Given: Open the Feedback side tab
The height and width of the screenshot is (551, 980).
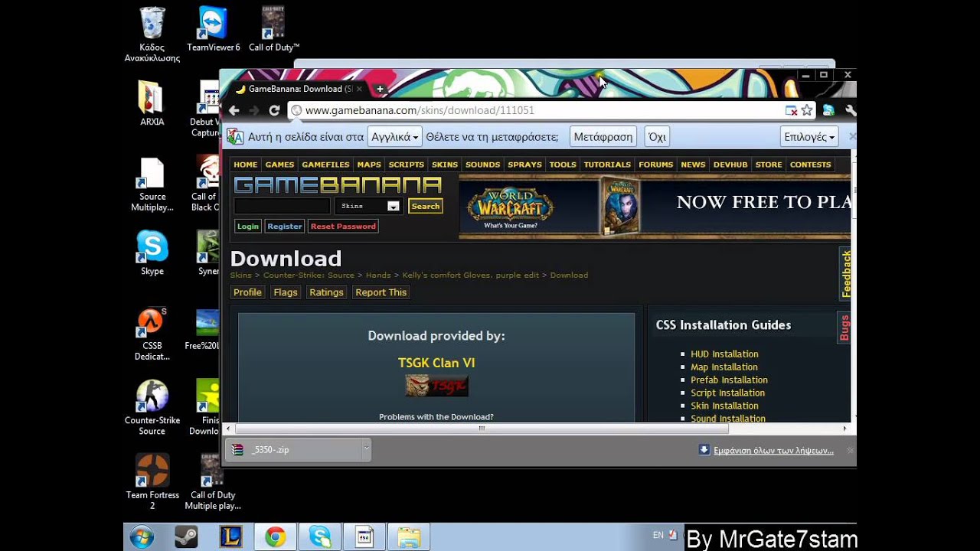Looking at the screenshot, I should 845,273.
